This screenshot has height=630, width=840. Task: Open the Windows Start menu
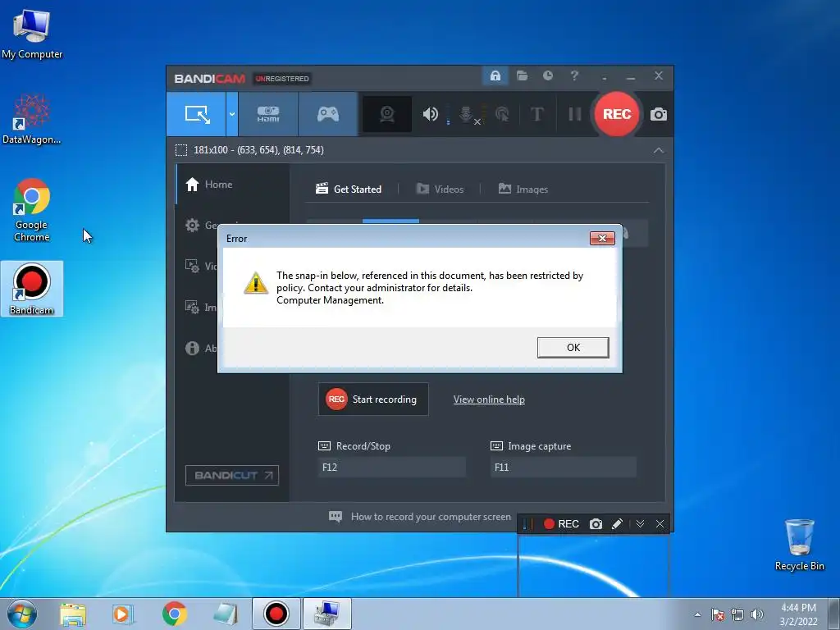(22, 614)
